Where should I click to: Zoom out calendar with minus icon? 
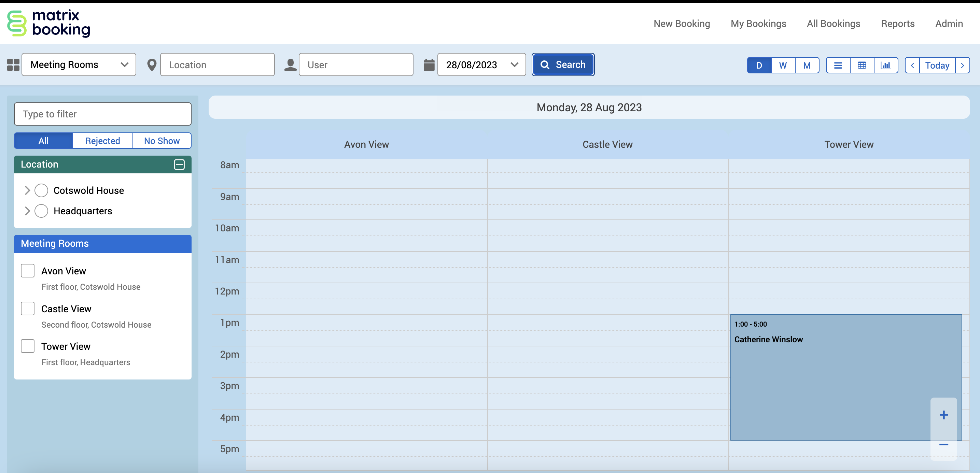(x=943, y=444)
